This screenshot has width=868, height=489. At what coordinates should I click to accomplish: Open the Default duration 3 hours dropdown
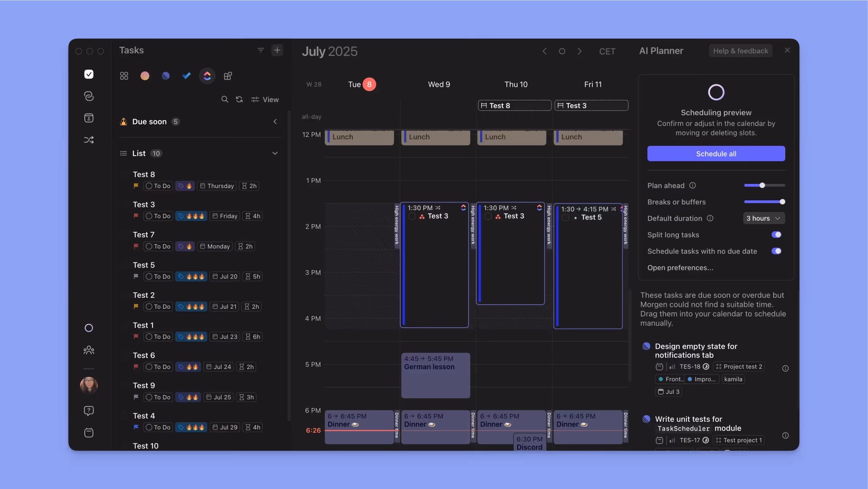point(763,218)
